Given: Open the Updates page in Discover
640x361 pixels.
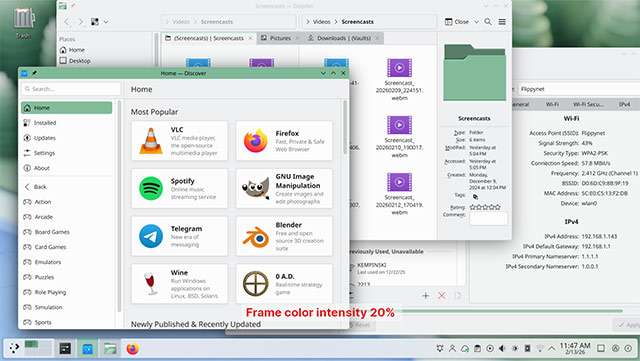Looking at the screenshot, I should [67, 138].
